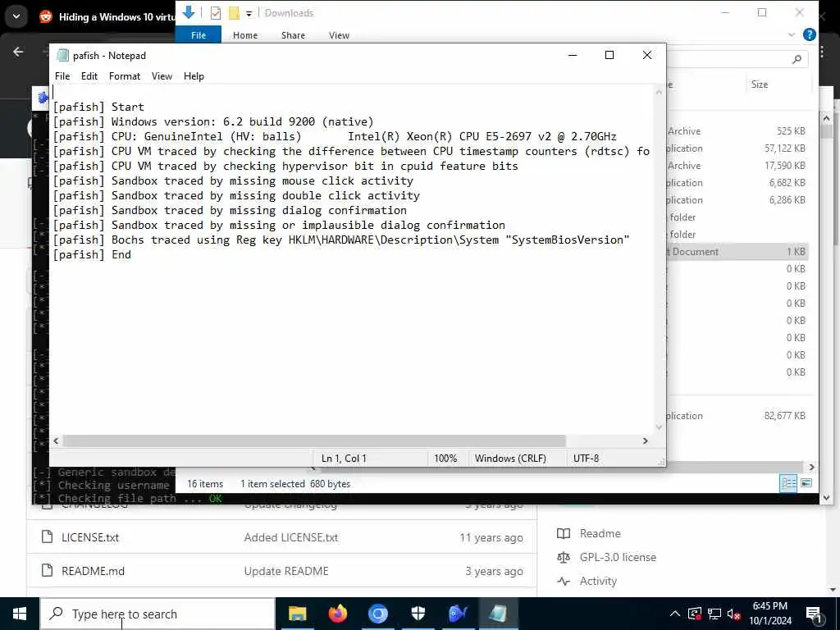Select the 82,677 KB application row
This screenshot has width=840, height=630.
[737, 416]
